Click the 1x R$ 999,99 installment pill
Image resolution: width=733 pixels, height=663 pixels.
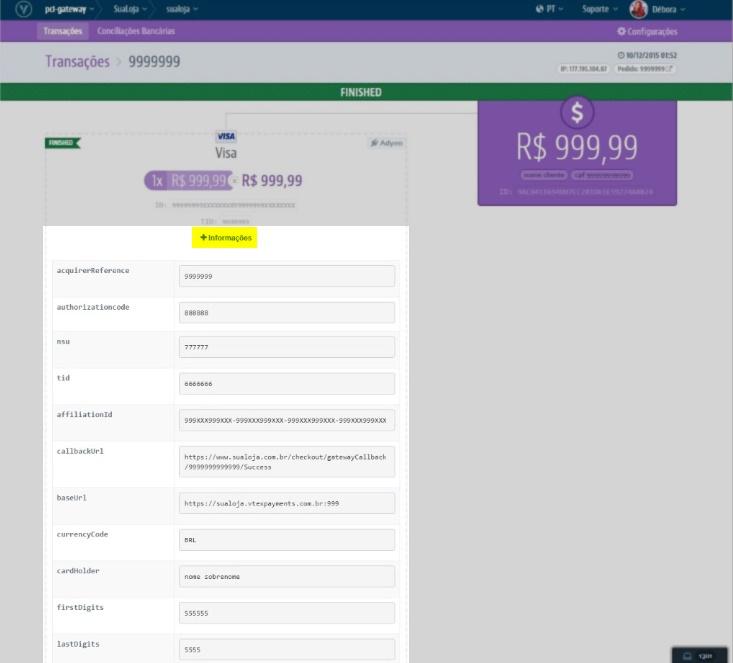click(187, 181)
